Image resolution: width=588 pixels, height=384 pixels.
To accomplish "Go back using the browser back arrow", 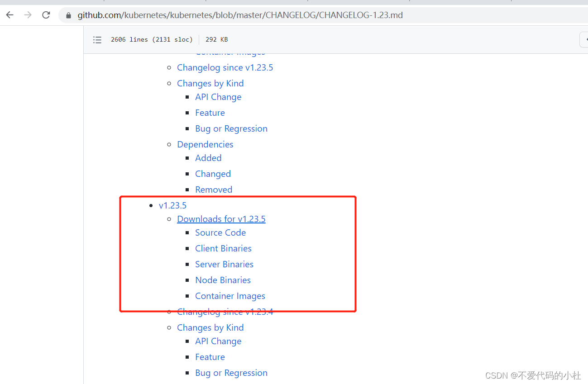I will [10, 15].
